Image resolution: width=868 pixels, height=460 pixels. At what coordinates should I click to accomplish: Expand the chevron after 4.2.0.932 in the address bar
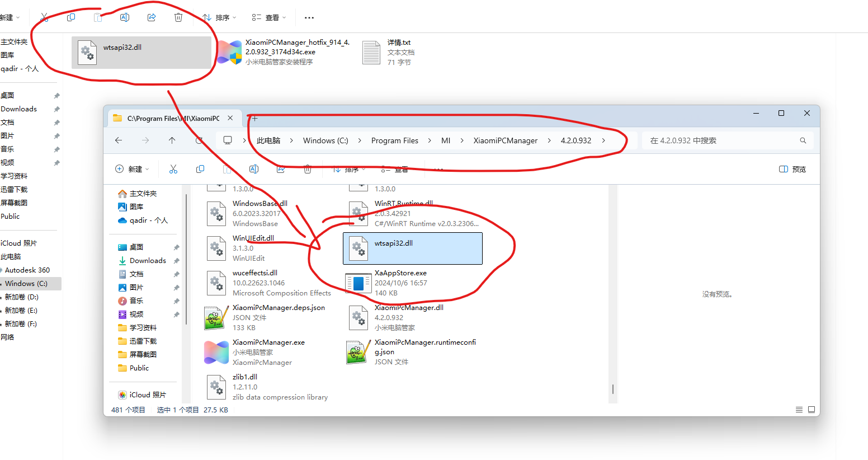click(x=603, y=140)
